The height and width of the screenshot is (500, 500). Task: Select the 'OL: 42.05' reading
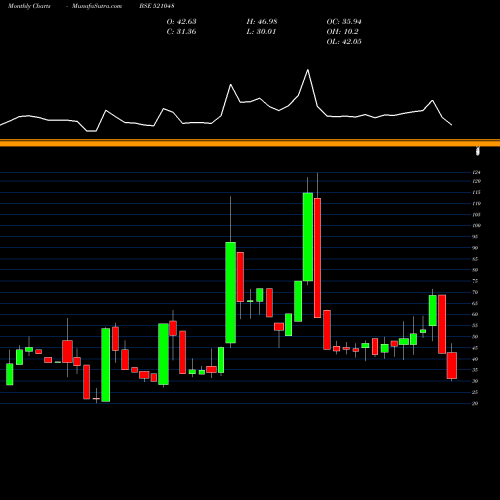coord(344,42)
